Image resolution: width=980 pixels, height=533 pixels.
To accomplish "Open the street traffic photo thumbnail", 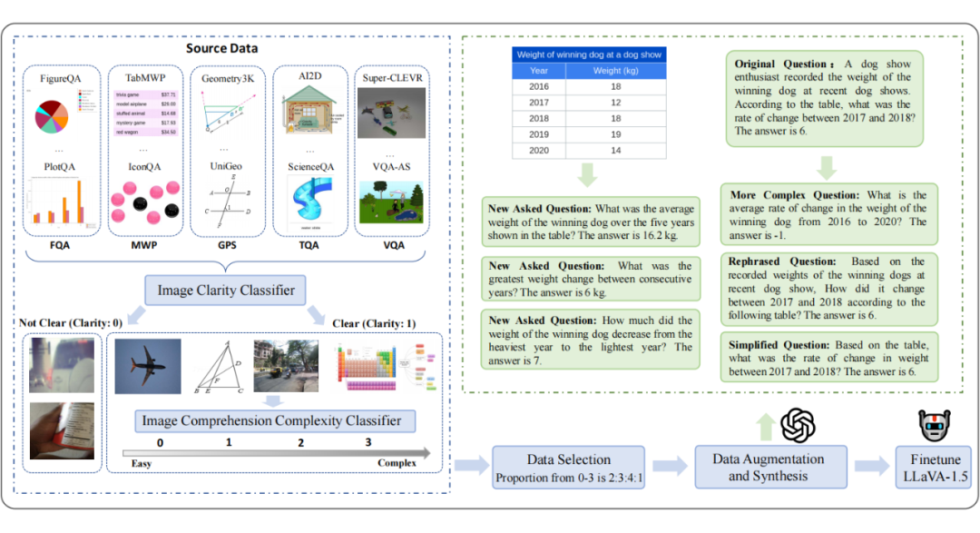I will (x=286, y=366).
